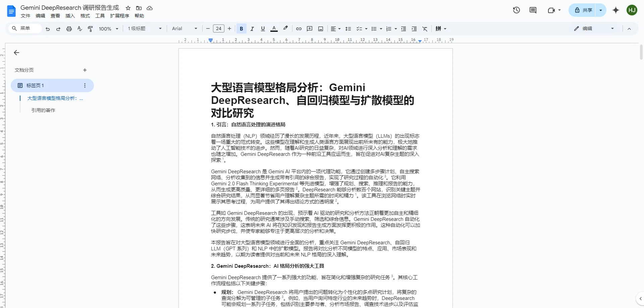Insert a link from the toolbar
Image resolution: width=644 pixels, height=308 pixels.
coord(299,29)
